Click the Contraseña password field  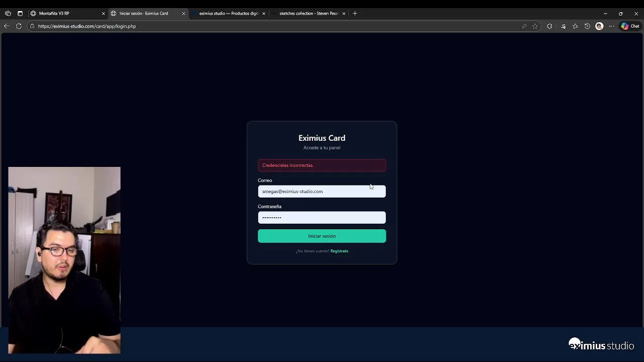(322, 218)
